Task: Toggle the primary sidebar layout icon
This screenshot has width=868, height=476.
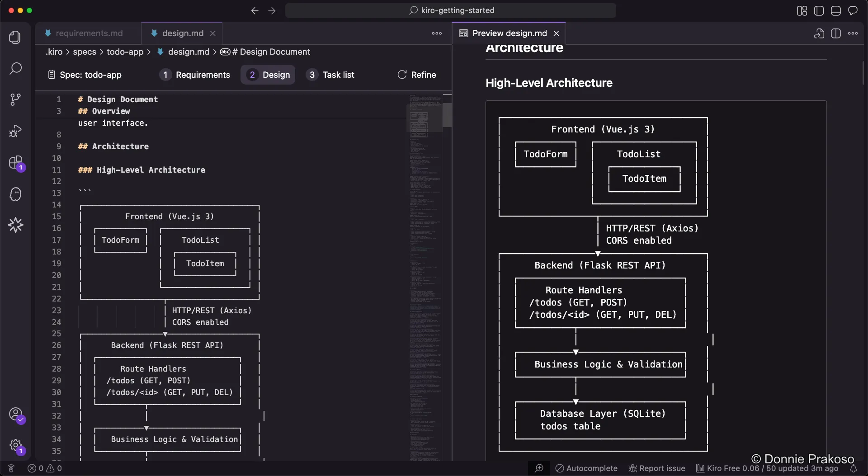Action: [819, 11]
